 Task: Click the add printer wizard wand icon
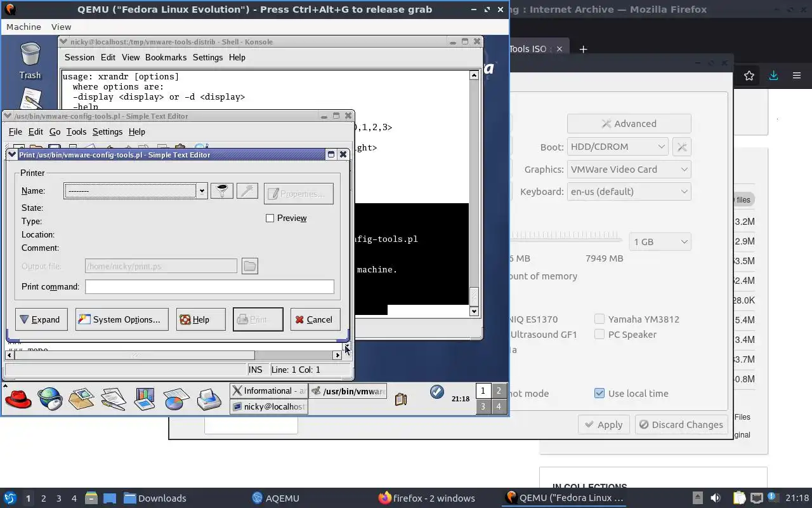(247, 190)
